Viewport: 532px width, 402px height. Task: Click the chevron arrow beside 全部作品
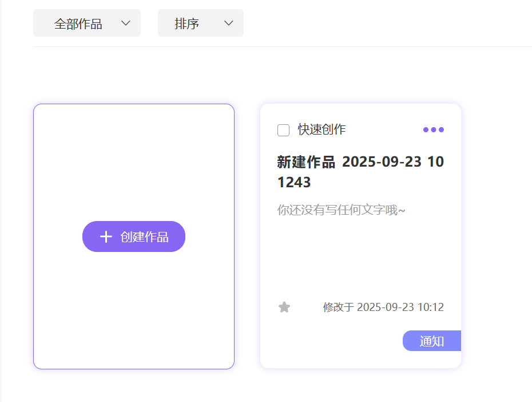pos(126,23)
